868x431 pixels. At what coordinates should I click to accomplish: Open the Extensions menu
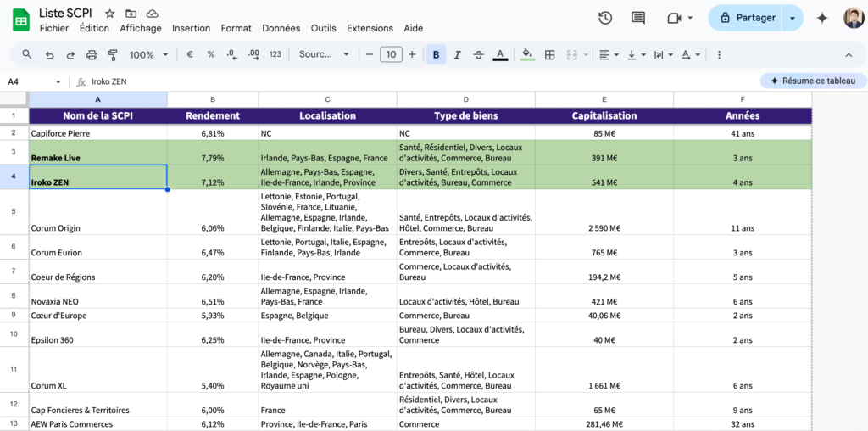click(x=370, y=28)
